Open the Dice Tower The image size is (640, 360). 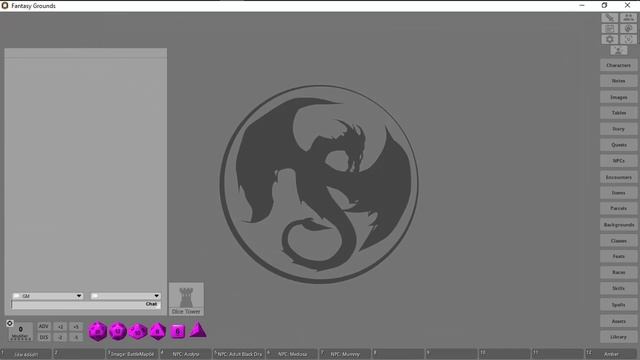pyautogui.click(x=186, y=299)
